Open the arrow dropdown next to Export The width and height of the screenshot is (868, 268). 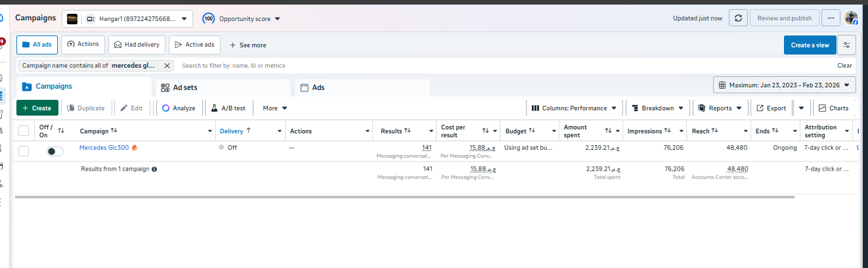click(x=801, y=108)
